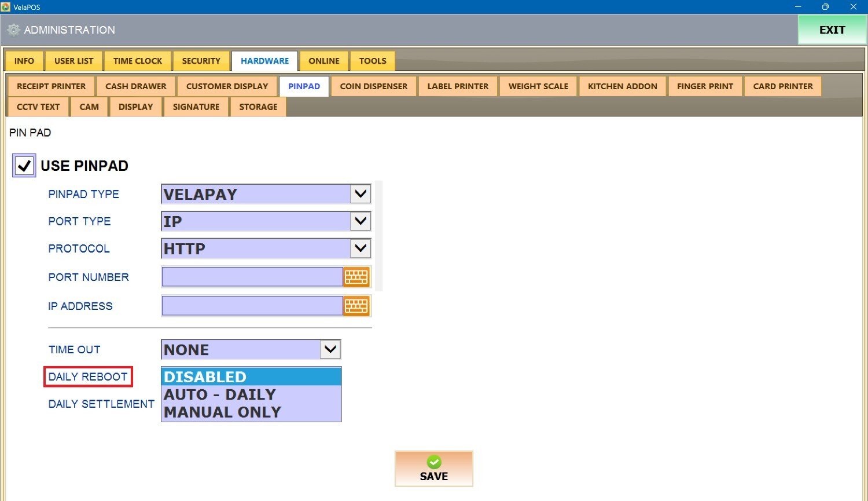The width and height of the screenshot is (868, 501).
Task: Select the Disabled option in list
Action: (251, 376)
